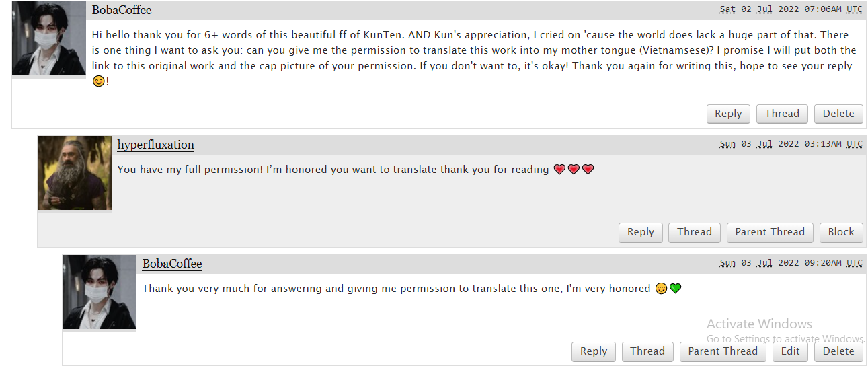Click hyperfluxation's bearded avatar image
This screenshot has height=366, width=868.
(x=74, y=173)
